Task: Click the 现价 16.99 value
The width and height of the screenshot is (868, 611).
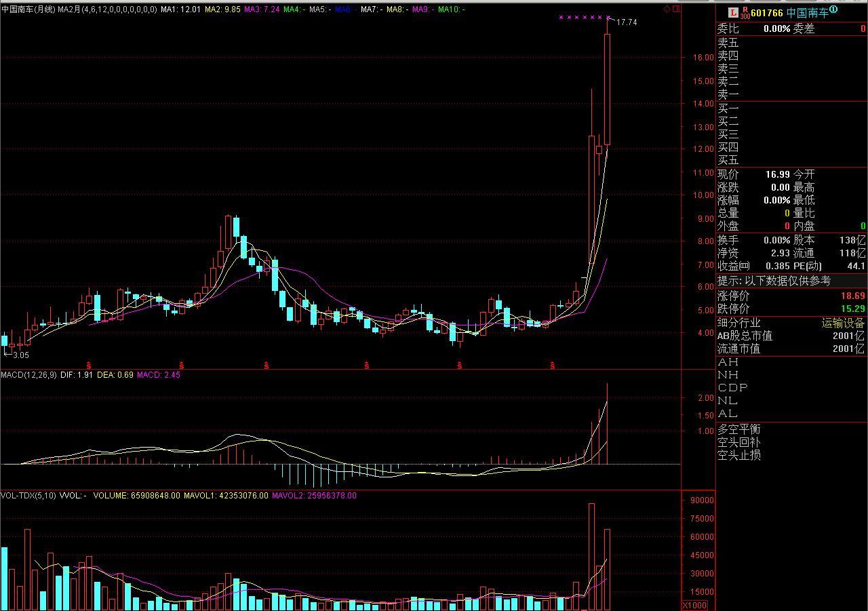Action: click(778, 174)
